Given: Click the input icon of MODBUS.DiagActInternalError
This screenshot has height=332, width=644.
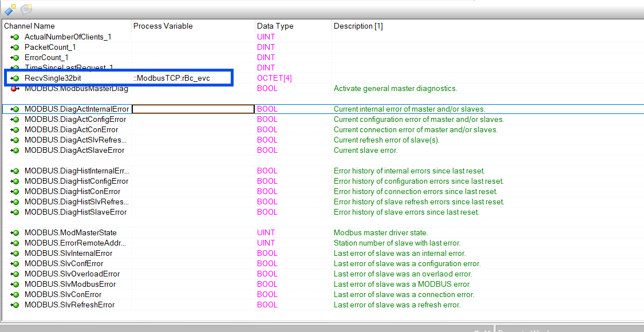Looking at the screenshot, I should click(x=15, y=109).
